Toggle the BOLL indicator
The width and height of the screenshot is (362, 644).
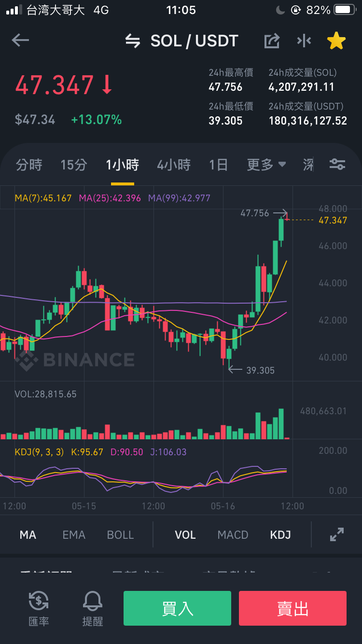120,535
